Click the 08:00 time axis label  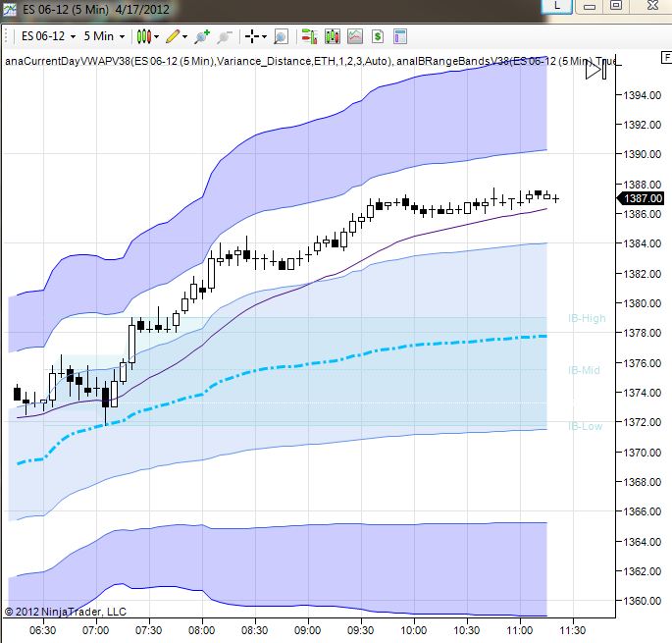click(202, 630)
